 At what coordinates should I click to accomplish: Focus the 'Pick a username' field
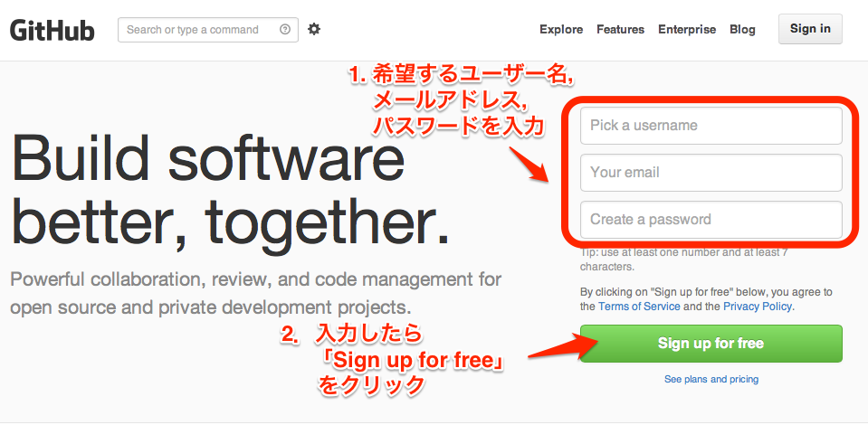pyautogui.click(x=711, y=126)
